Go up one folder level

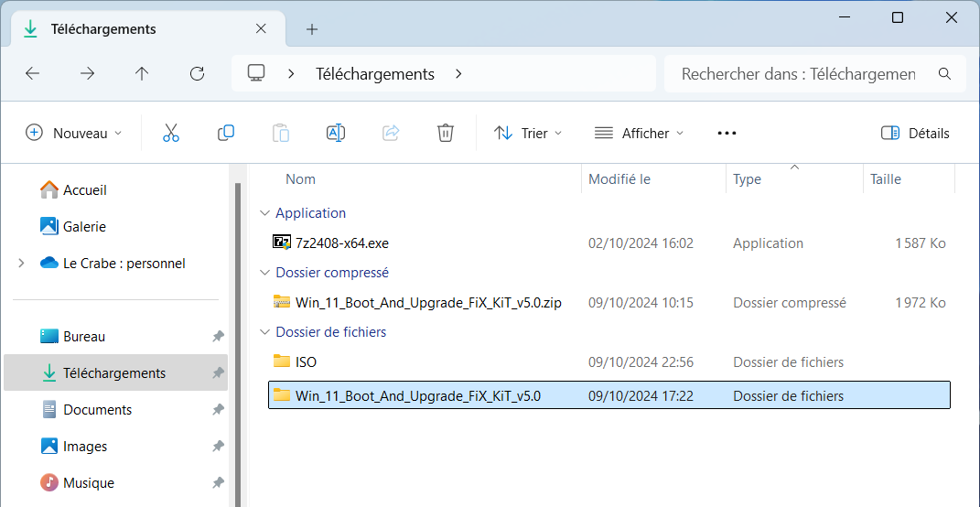pos(142,74)
